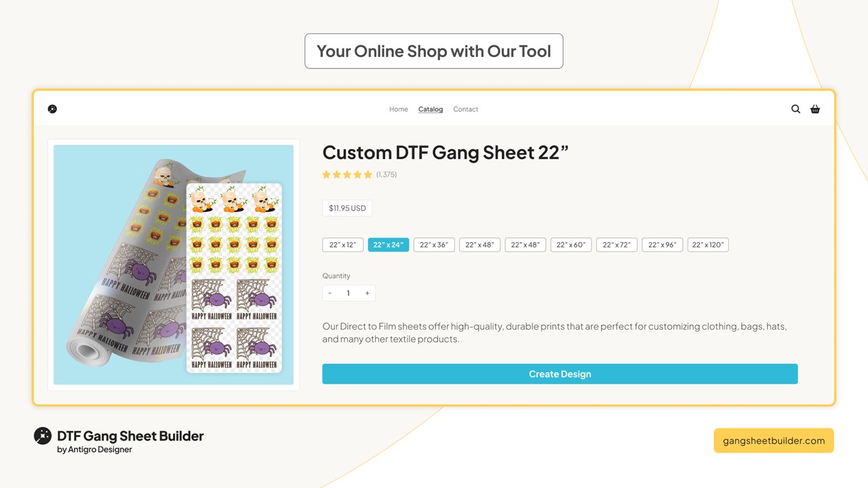Decrease quantity with the minus button

tap(330, 293)
